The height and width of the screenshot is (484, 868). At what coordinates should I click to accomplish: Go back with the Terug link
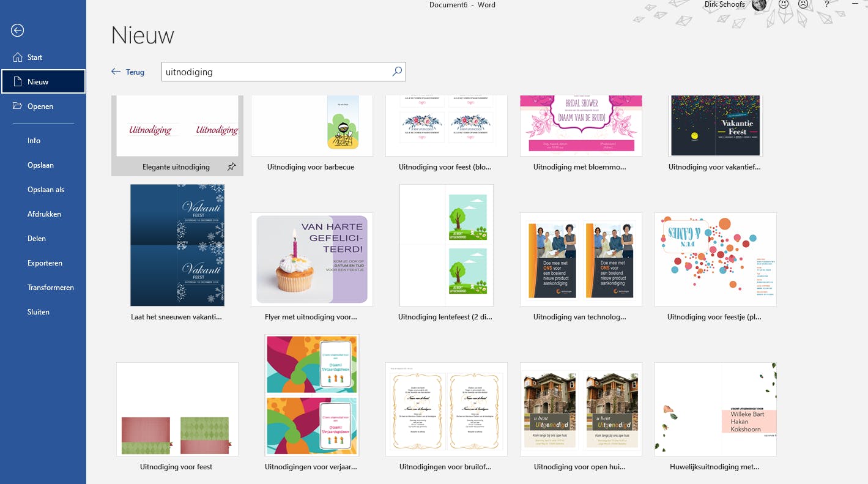click(128, 72)
